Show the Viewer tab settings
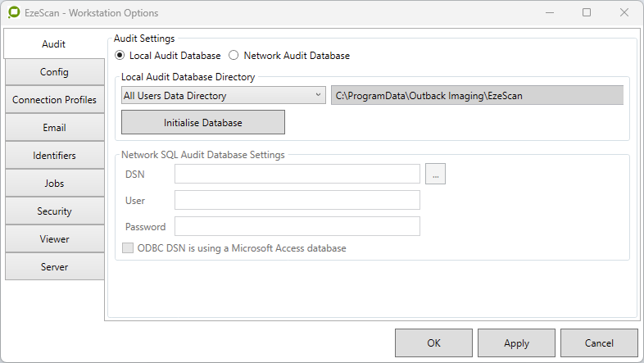 coord(54,239)
